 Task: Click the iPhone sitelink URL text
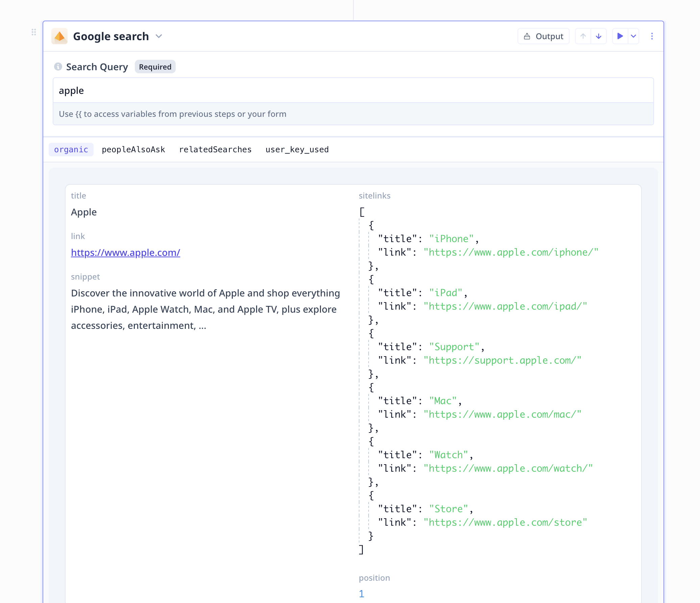coord(511,253)
